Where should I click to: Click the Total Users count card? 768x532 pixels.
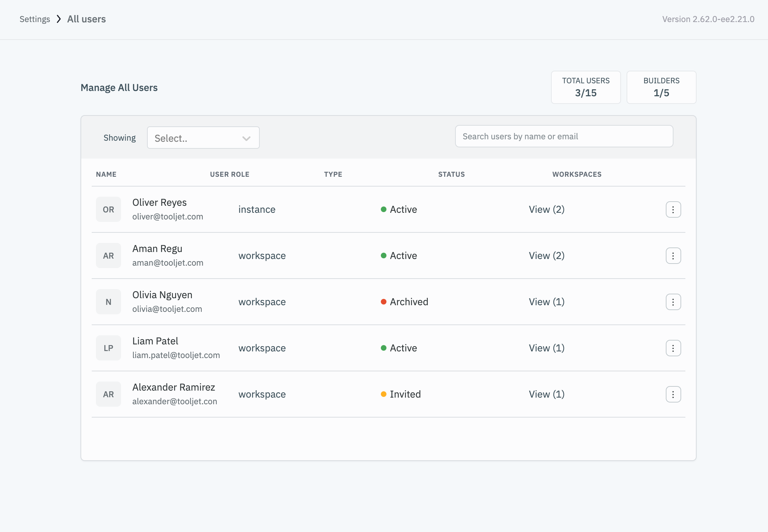(586, 87)
